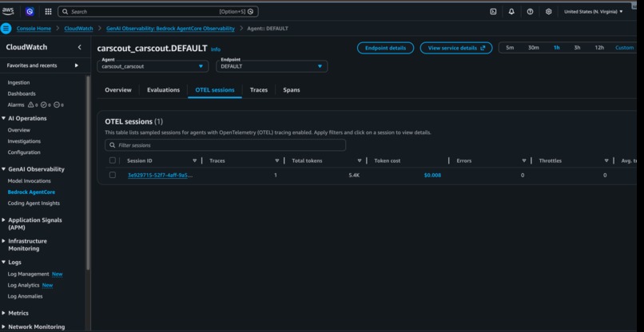
Task: Click the insufficient data alarm icon
Action: (x=56, y=105)
